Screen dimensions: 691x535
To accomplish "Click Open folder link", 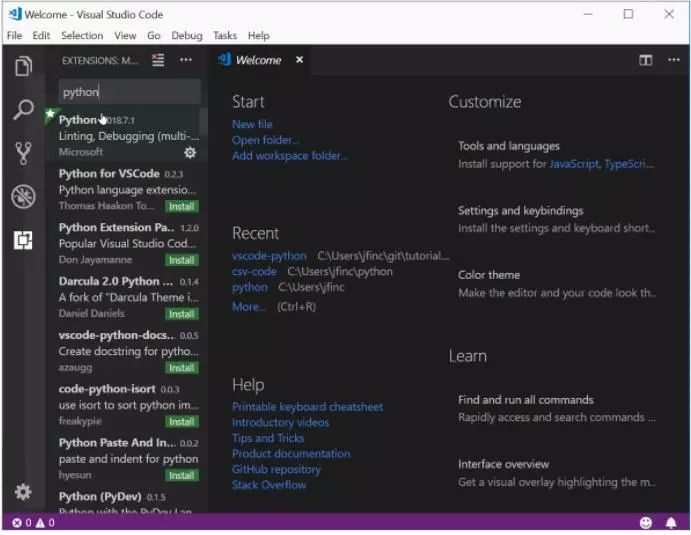I will coord(265,140).
